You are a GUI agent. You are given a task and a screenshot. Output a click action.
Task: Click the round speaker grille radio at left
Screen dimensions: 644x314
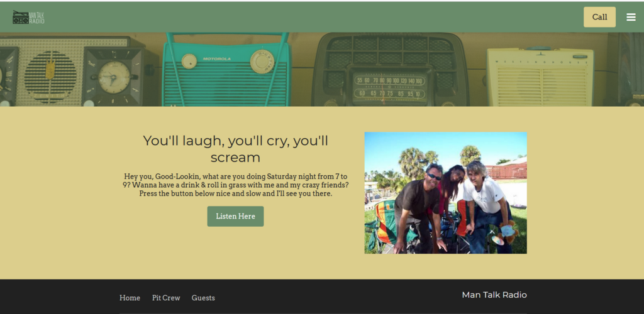[x=50, y=77]
